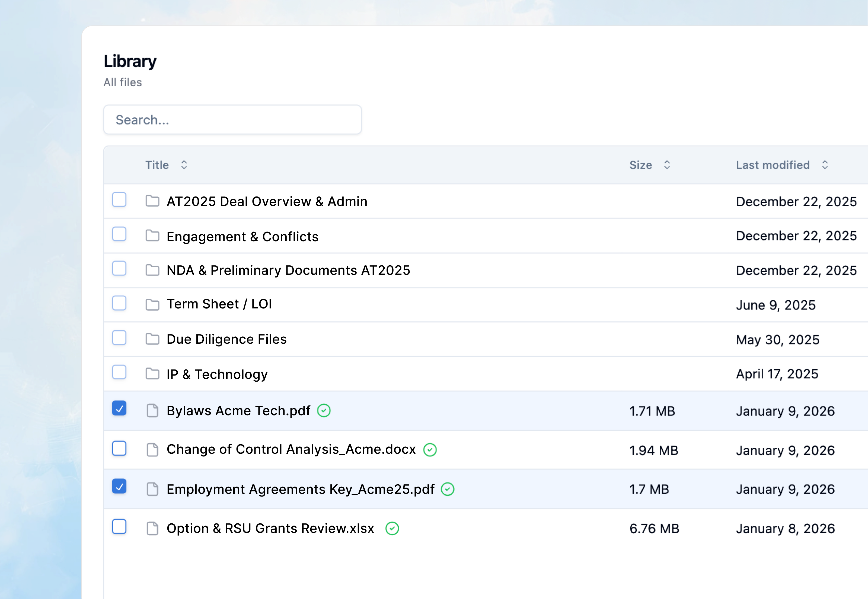Tick the AT2025 Deal Overview & Admin checkbox

click(x=119, y=200)
